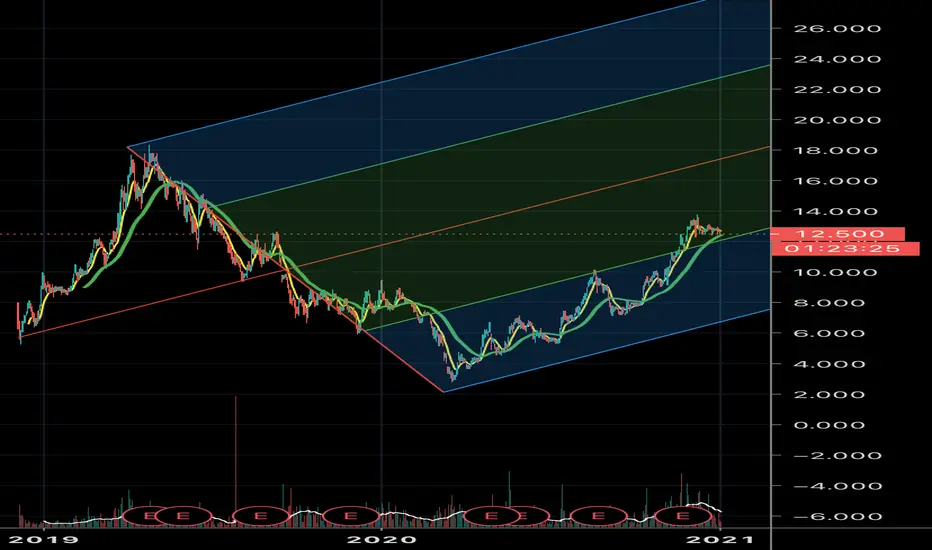The height and width of the screenshot is (550, 932).
Task: Click the 14.000 price axis label
Action: click(836, 211)
